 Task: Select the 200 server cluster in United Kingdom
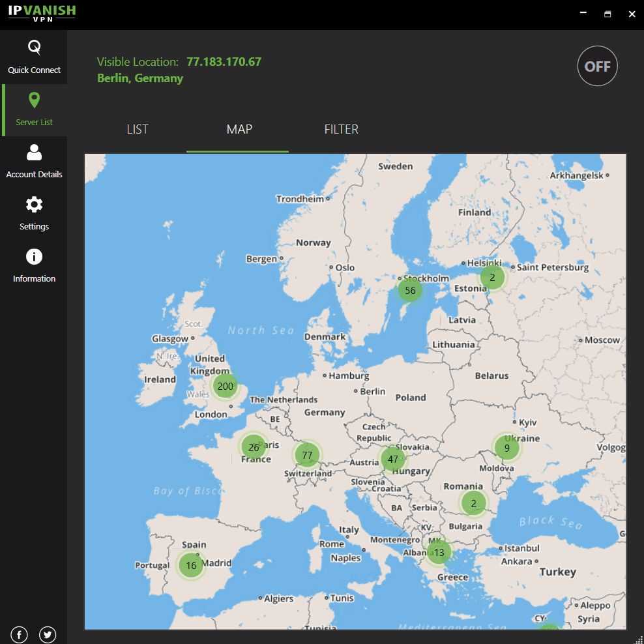(225, 386)
